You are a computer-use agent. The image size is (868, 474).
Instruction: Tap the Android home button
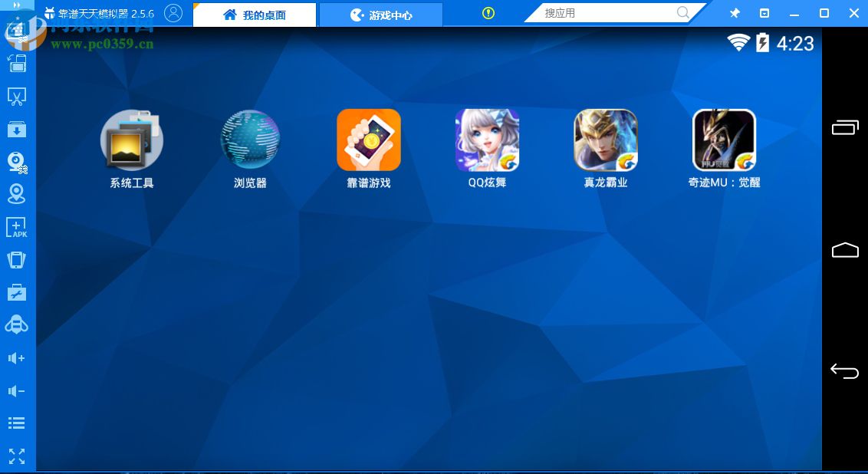click(x=845, y=250)
